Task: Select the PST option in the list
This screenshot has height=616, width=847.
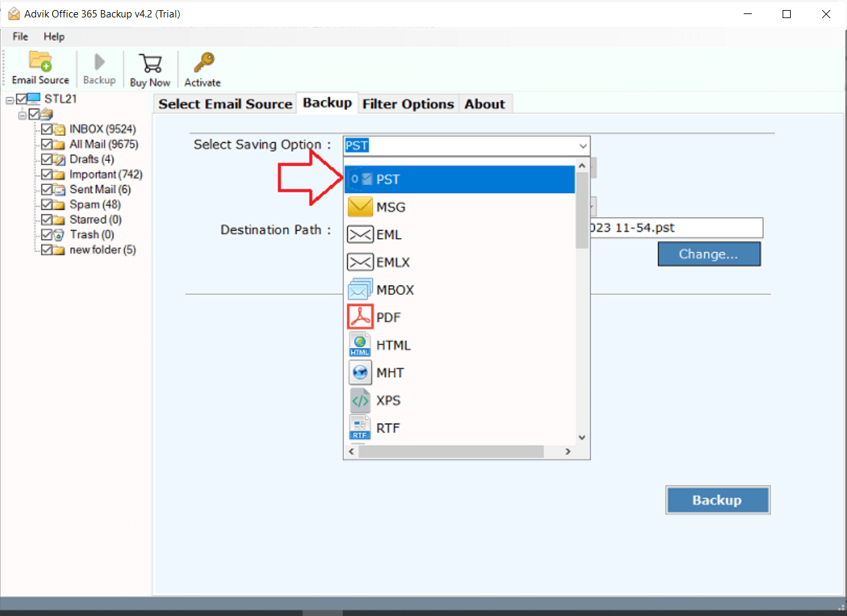Action: coord(460,180)
